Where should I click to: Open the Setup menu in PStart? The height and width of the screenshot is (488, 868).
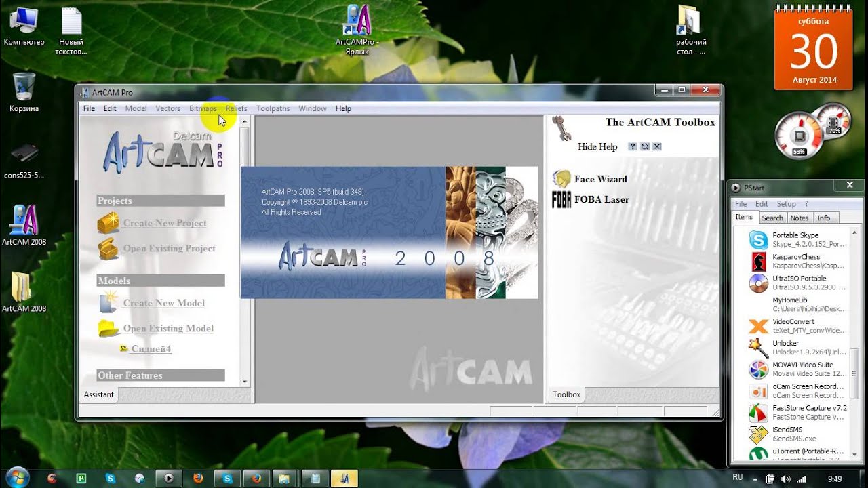pos(787,204)
